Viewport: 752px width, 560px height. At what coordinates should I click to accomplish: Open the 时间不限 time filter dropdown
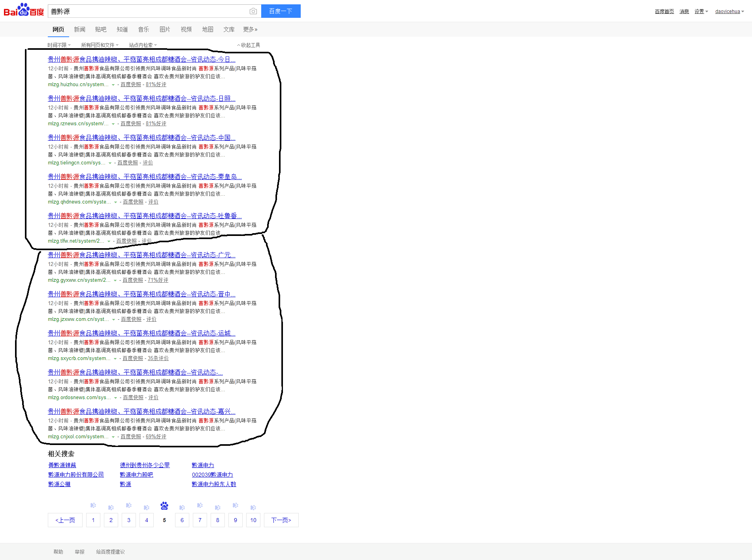(59, 45)
